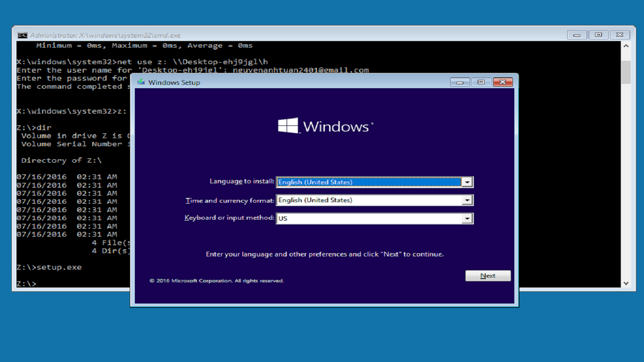Screen dimensions: 644x362
Task: Open the Language to install dropdown
Action: pos(467,182)
